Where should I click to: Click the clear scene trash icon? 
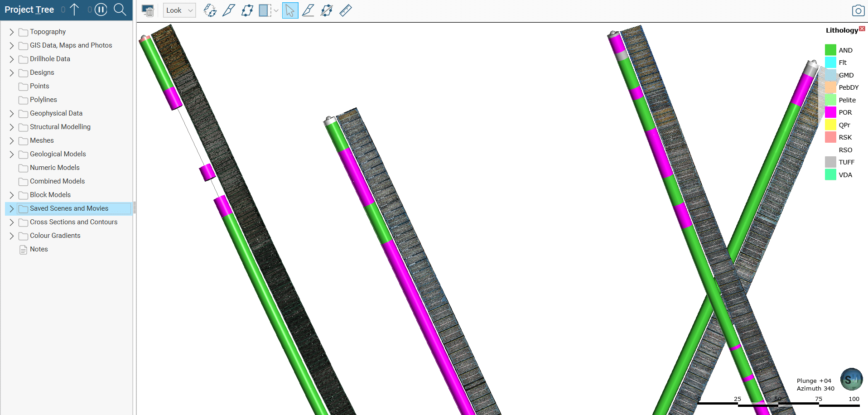click(x=148, y=10)
